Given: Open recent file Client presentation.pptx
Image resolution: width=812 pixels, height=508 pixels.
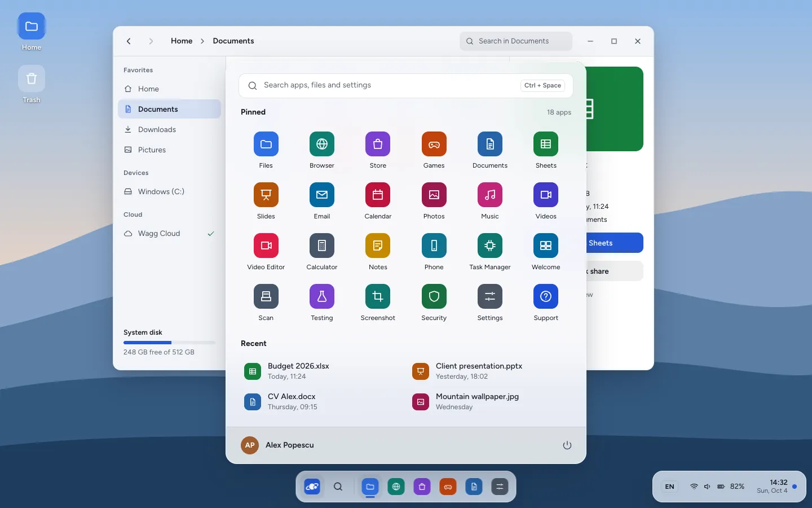Looking at the screenshot, I should point(490,371).
